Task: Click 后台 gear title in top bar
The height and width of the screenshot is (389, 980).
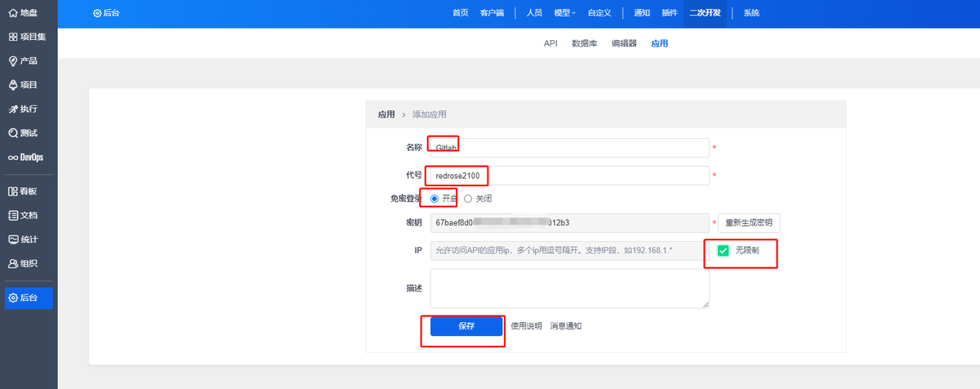Action: coord(106,13)
